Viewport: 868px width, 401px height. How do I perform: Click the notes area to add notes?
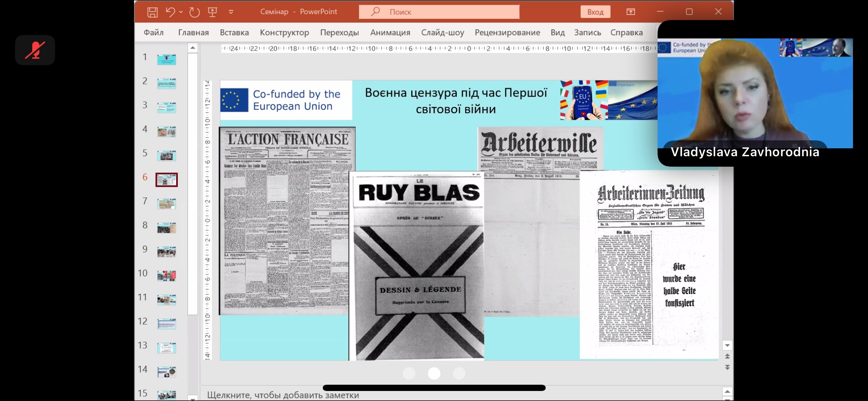pos(283,395)
